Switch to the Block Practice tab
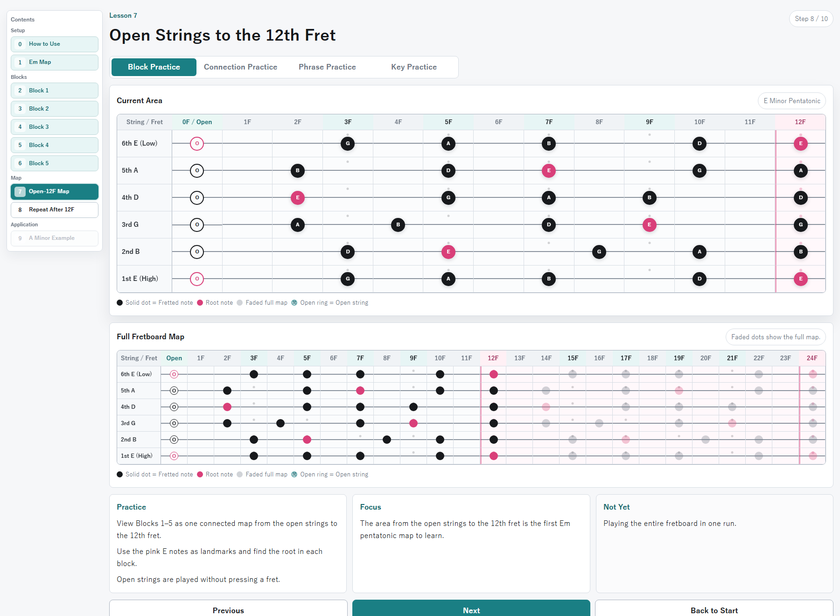 pyautogui.click(x=154, y=67)
